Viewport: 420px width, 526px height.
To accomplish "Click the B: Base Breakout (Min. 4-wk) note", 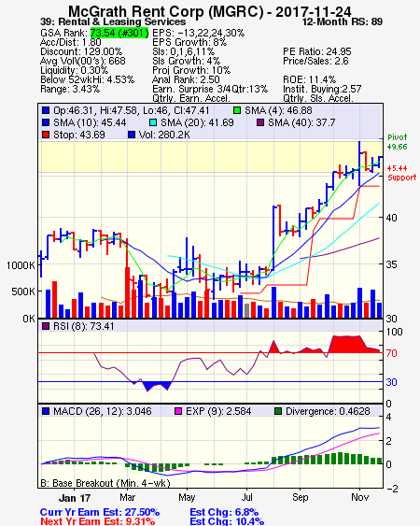I will 105,483.
